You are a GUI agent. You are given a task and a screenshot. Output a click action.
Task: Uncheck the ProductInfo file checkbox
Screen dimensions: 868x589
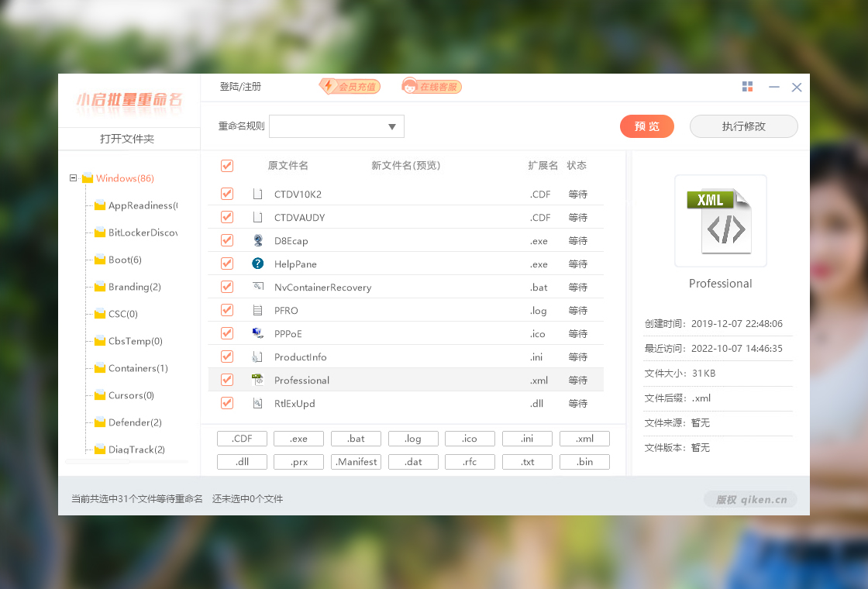[227, 356]
